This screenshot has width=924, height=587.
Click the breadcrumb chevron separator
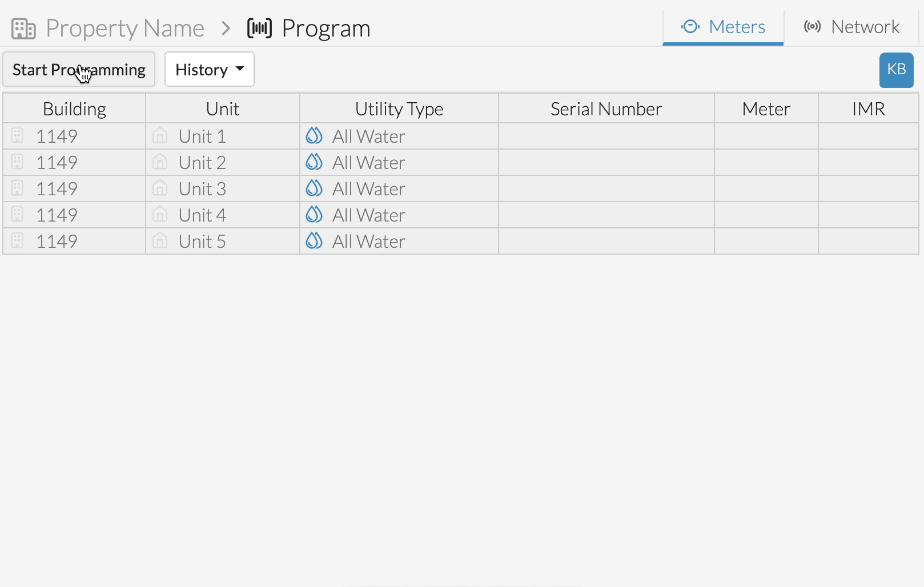[226, 28]
